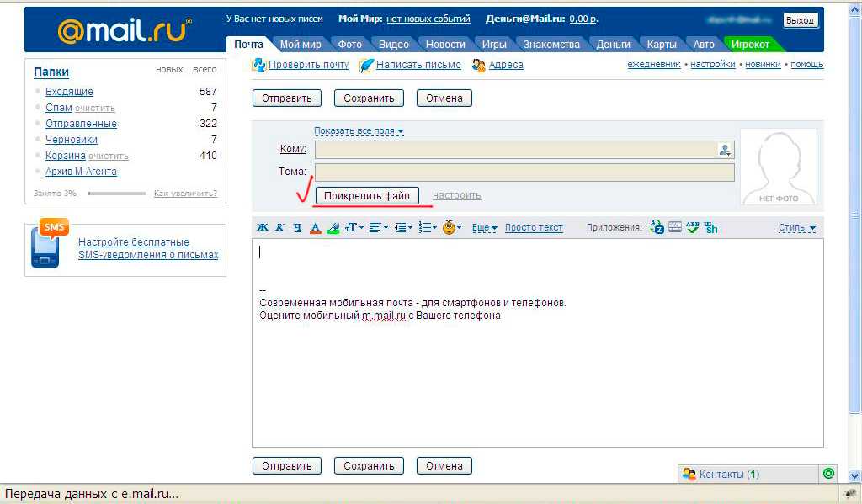Open text alignment dropdown

[378, 227]
